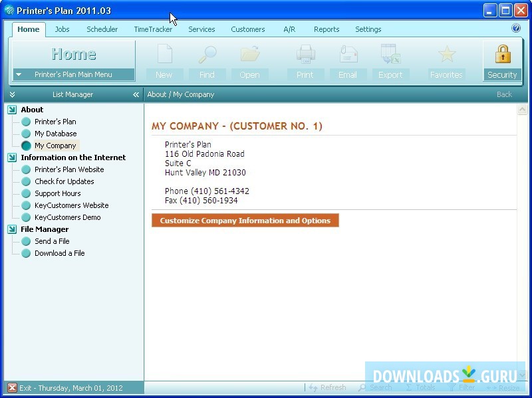Click the Export button label
Screen dimensions: 532x398
point(390,74)
